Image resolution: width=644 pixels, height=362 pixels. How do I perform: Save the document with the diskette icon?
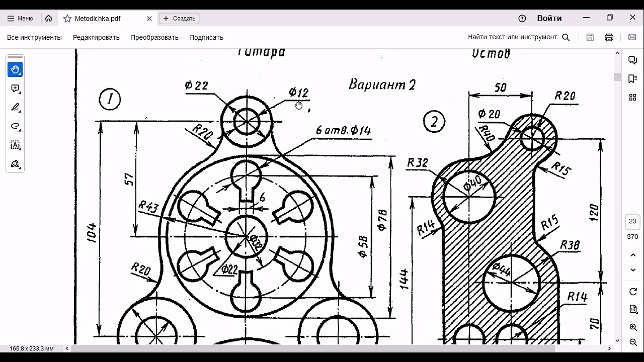591,37
